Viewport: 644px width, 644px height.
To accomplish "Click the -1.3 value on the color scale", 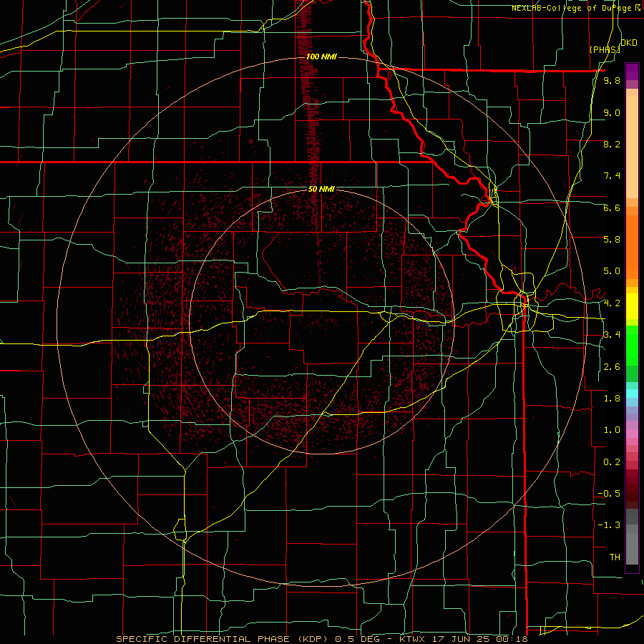I will [x=610, y=525].
